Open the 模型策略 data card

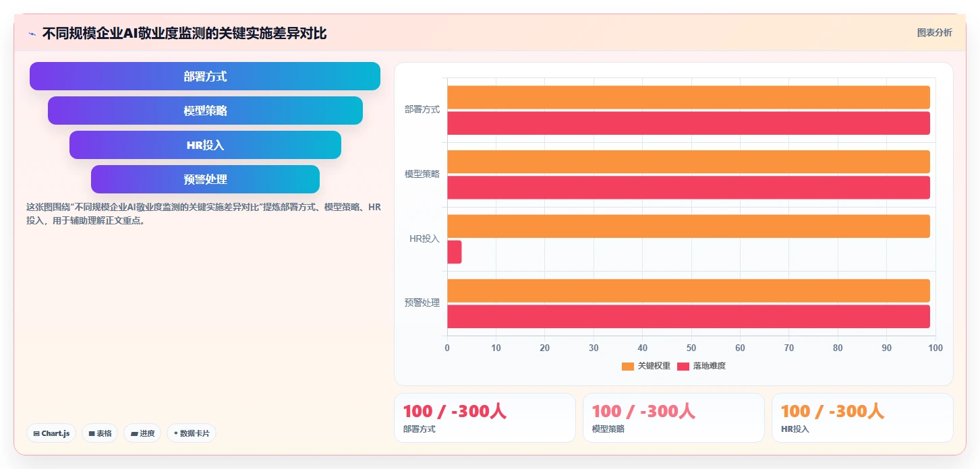(x=673, y=418)
